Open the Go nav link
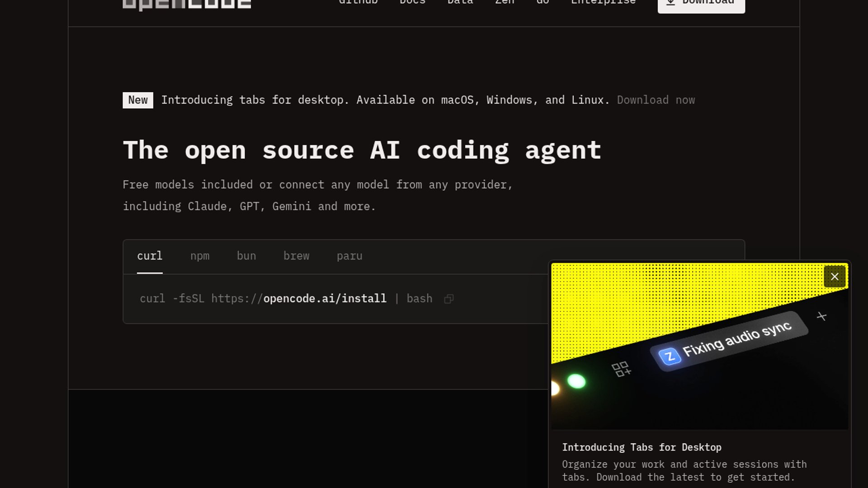The image size is (868, 488). pos(542,3)
